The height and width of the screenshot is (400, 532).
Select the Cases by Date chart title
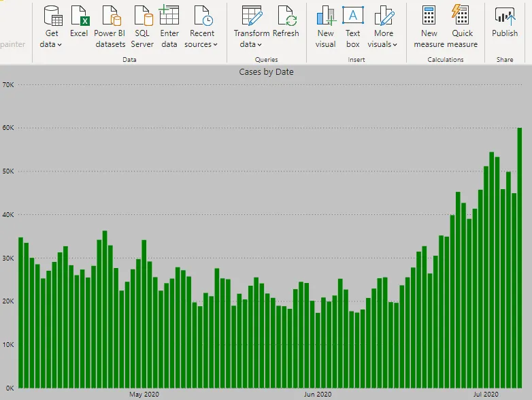tap(266, 71)
